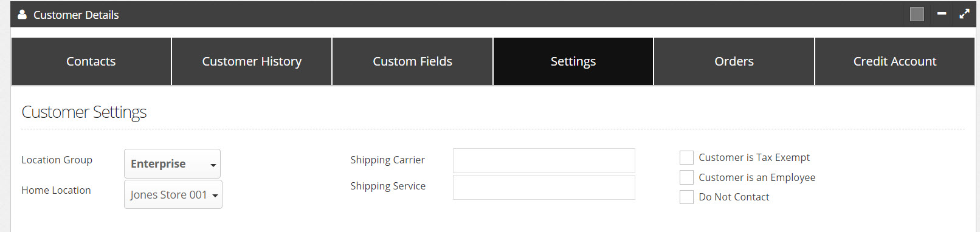Collapse panel with the minus icon
Image resolution: width=980 pixels, height=232 pixels.
pyautogui.click(x=942, y=13)
